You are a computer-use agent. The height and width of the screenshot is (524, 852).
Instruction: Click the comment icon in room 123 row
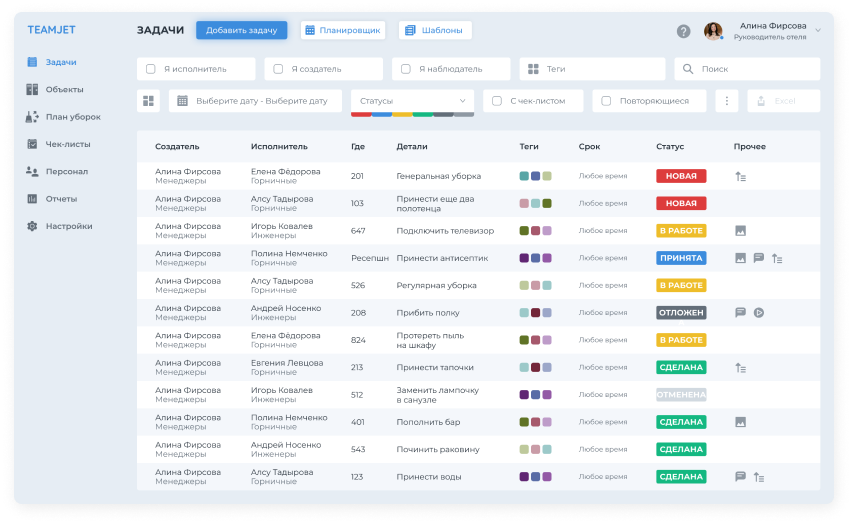click(741, 477)
